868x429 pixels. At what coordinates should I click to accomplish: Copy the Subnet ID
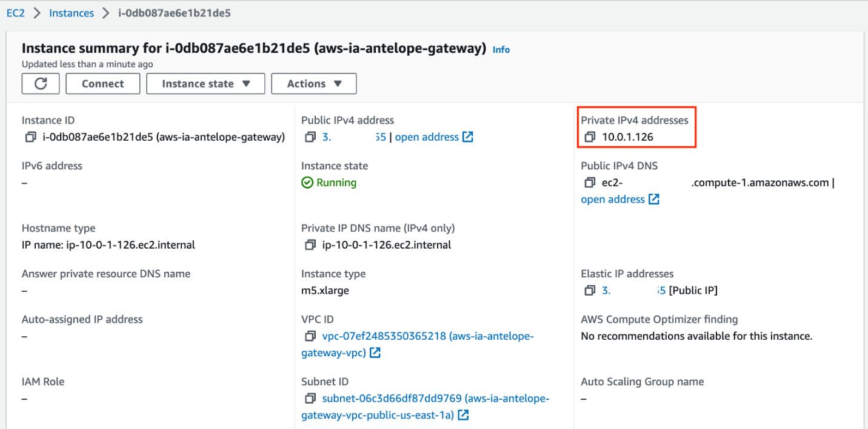tap(310, 398)
